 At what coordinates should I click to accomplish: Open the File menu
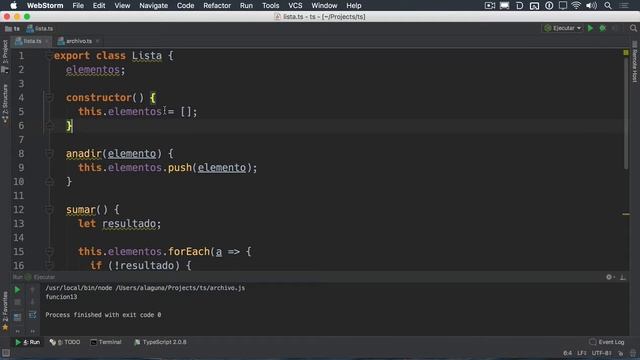click(x=78, y=6)
